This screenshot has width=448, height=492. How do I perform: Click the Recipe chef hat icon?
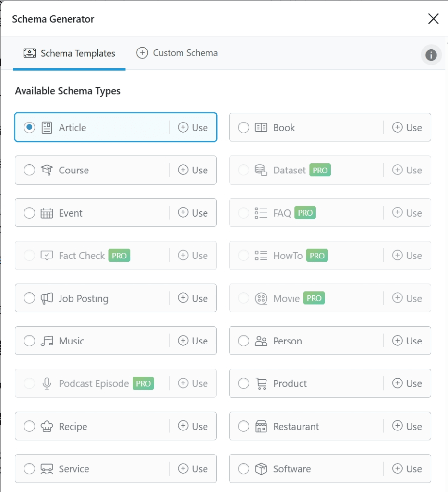(x=47, y=427)
